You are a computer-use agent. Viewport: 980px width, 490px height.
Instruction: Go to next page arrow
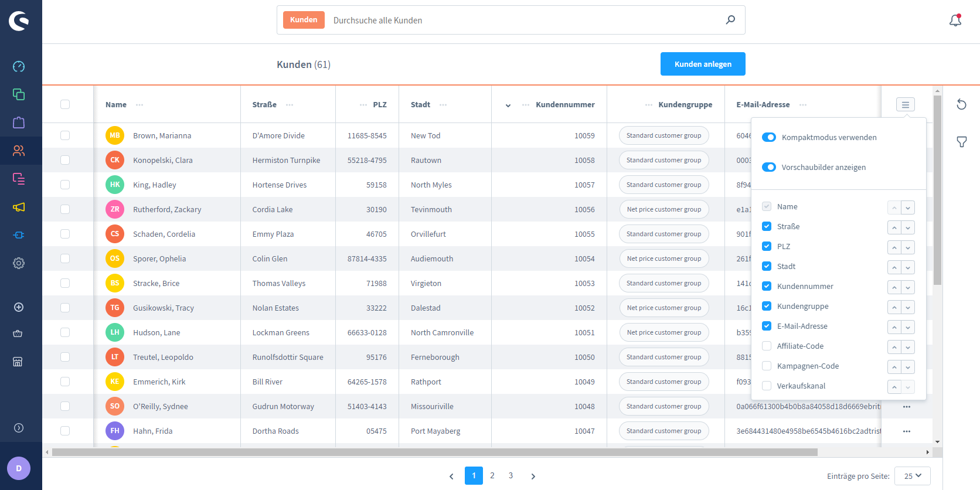point(533,476)
